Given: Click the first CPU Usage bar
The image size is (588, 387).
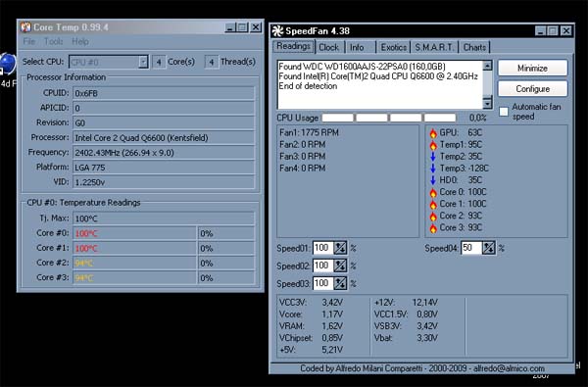Looking at the screenshot, I should pos(337,118).
